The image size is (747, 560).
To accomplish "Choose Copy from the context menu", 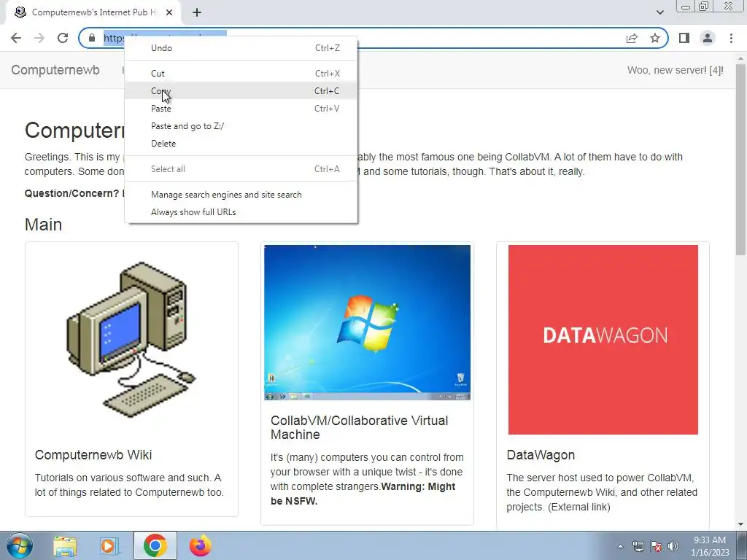I will (241, 91).
